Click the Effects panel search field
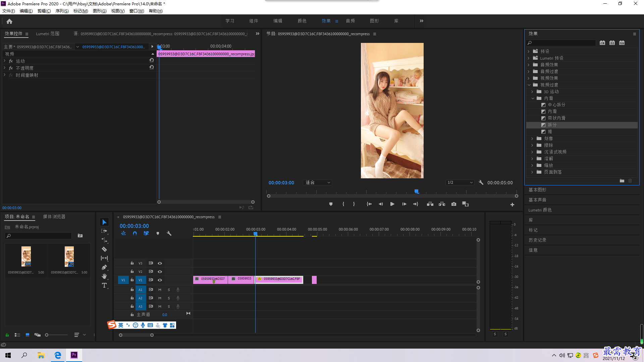This screenshot has height=362, width=644. click(x=561, y=43)
